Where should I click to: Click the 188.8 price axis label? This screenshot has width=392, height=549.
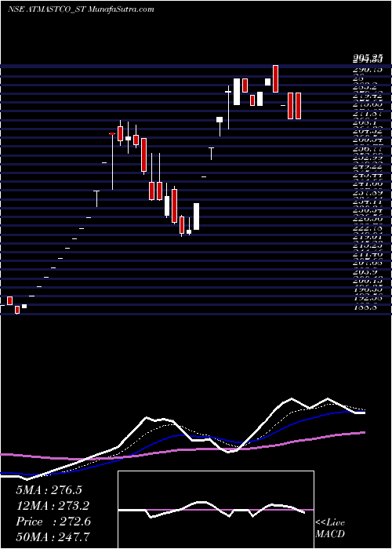pyautogui.click(x=365, y=307)
